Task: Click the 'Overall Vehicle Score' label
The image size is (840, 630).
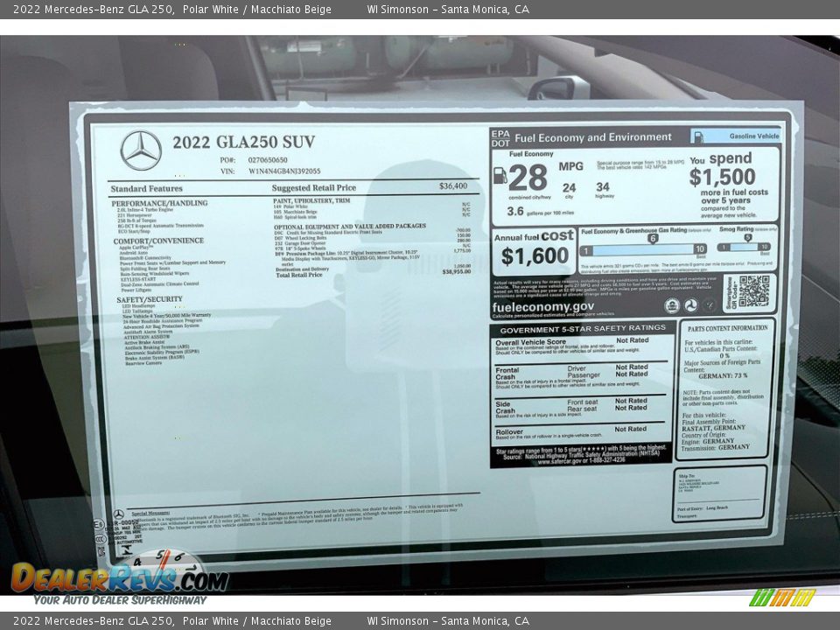Action: [x=530, y=342]
